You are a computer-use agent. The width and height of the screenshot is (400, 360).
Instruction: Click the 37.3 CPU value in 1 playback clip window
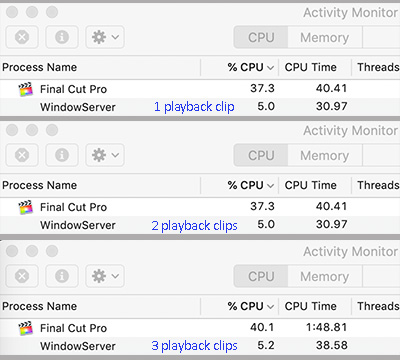(262, 88)
